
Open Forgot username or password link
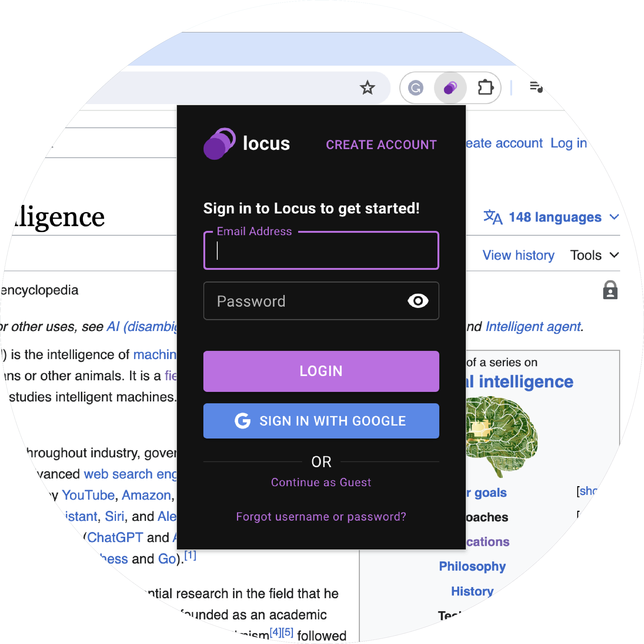pyautogui.click(x=321, y=517)
